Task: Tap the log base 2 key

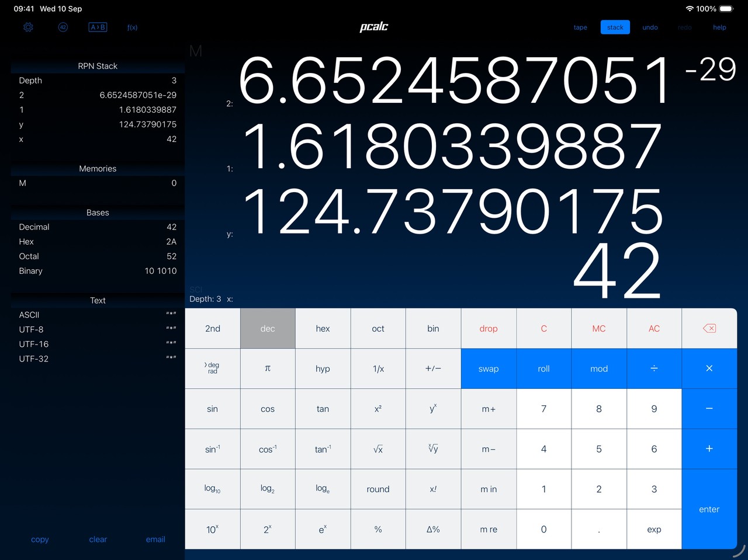Action: (268, 489)
